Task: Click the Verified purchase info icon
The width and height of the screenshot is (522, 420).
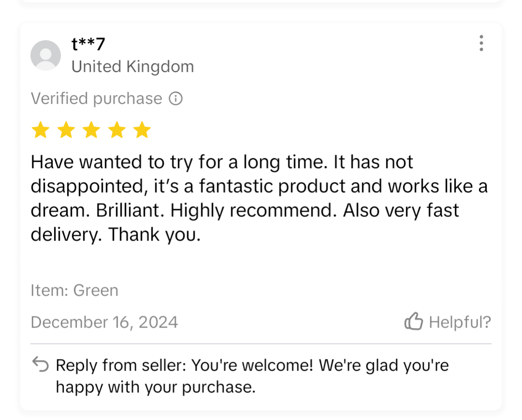Action: click(176, 99)
